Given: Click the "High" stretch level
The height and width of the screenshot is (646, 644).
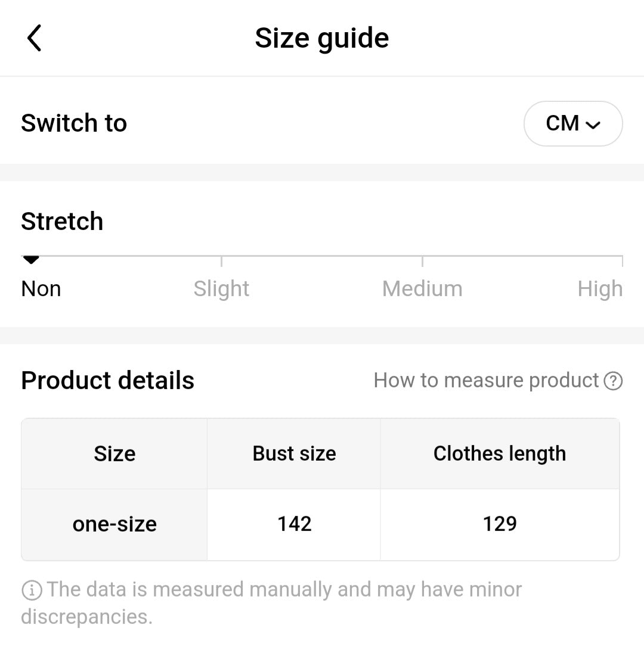Looking at the screenshot, I should coord(599,289).
